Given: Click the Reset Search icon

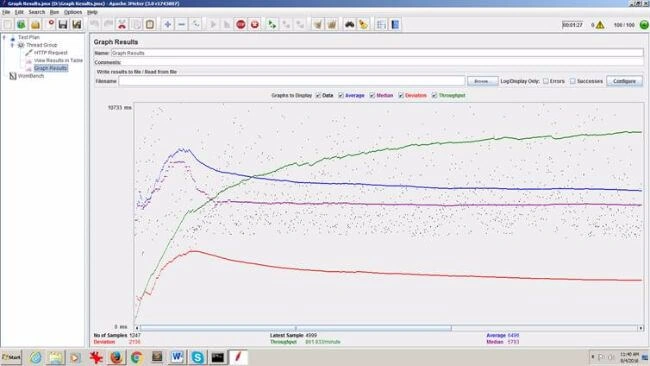Looking at the screenshot, I should point(364,24).
